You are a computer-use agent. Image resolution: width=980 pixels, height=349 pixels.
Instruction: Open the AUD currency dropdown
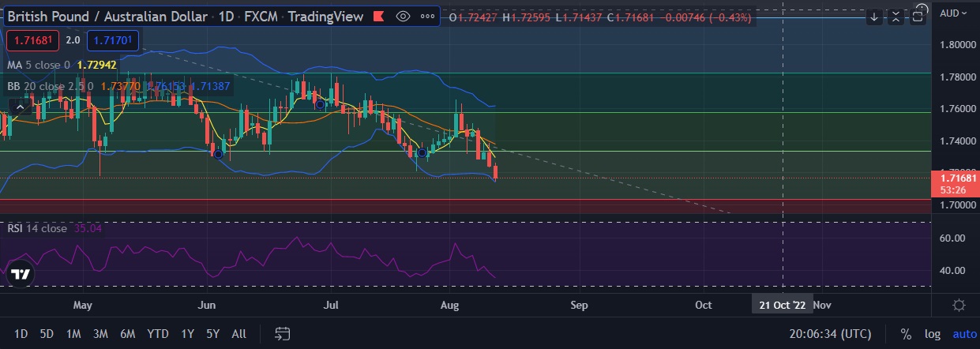click(953, 13)
